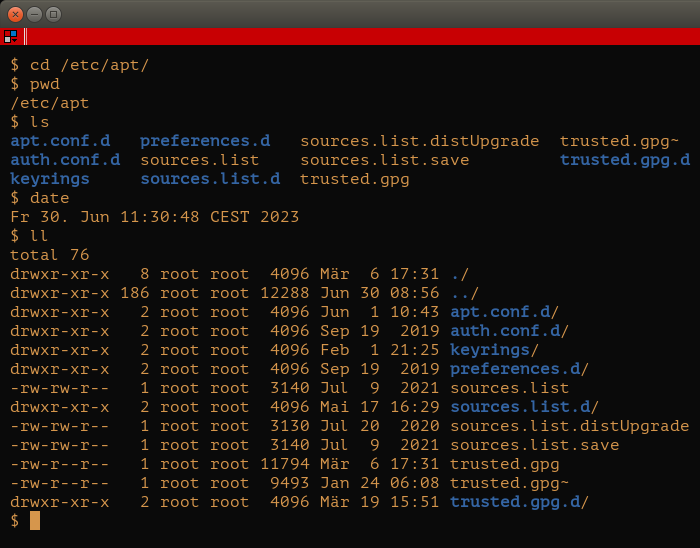The height and width of the screenshot is (548, 700).
Task: Click the parent directory ../ entry
Action: pos(464,293)
